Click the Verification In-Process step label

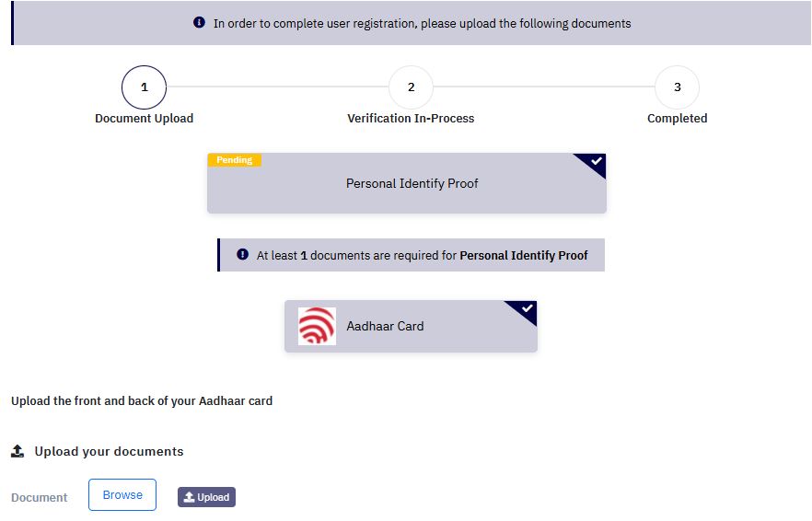click(x=411, y=119)
